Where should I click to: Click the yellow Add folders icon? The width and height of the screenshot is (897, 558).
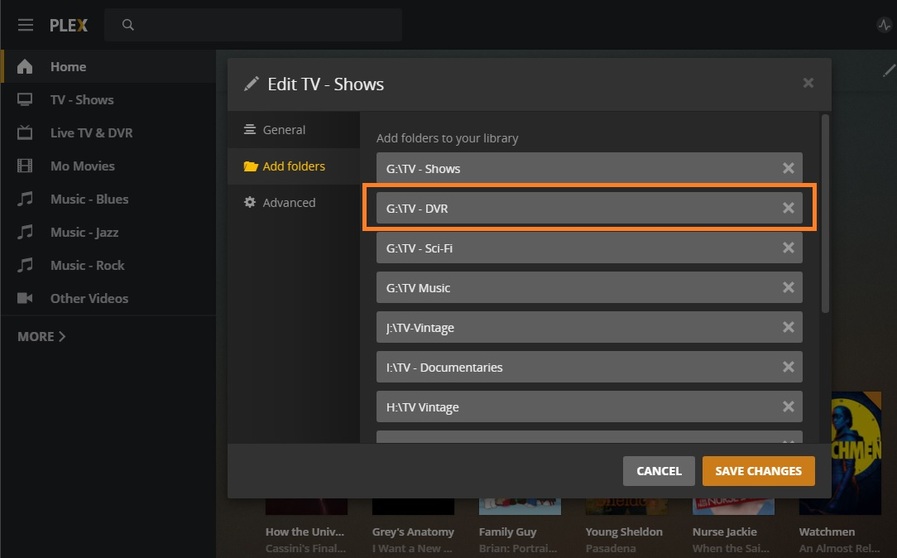coord(251,167)
